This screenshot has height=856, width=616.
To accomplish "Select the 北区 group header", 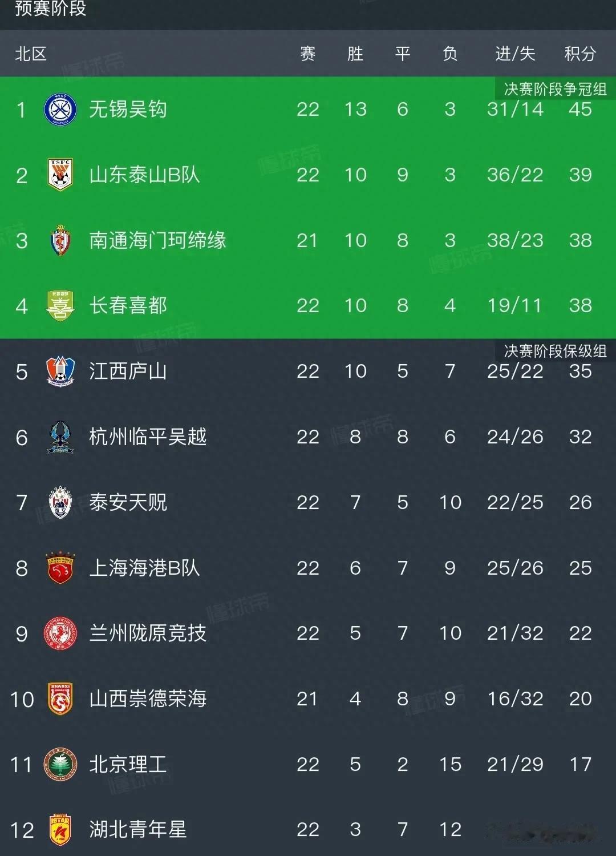I will [31, 54].
